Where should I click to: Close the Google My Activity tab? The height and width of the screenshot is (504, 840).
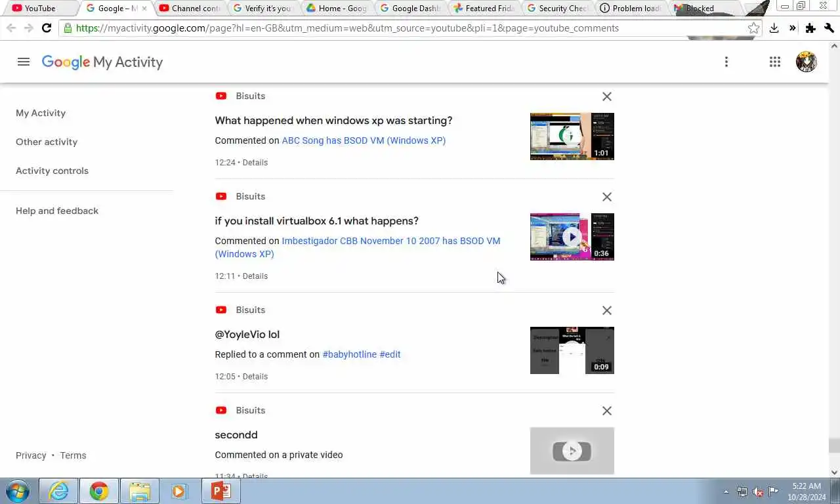pyautogui.click(x=144, y=9)
